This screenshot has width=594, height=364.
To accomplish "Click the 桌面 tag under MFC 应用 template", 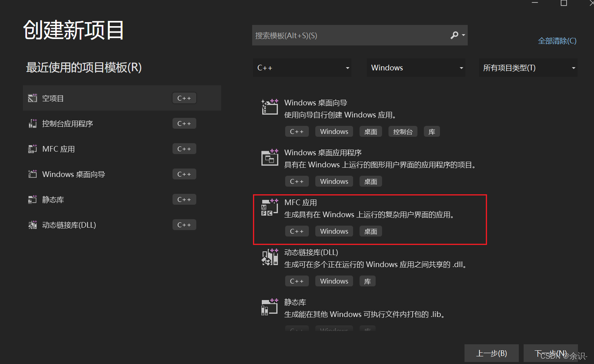I will (370, 231).
